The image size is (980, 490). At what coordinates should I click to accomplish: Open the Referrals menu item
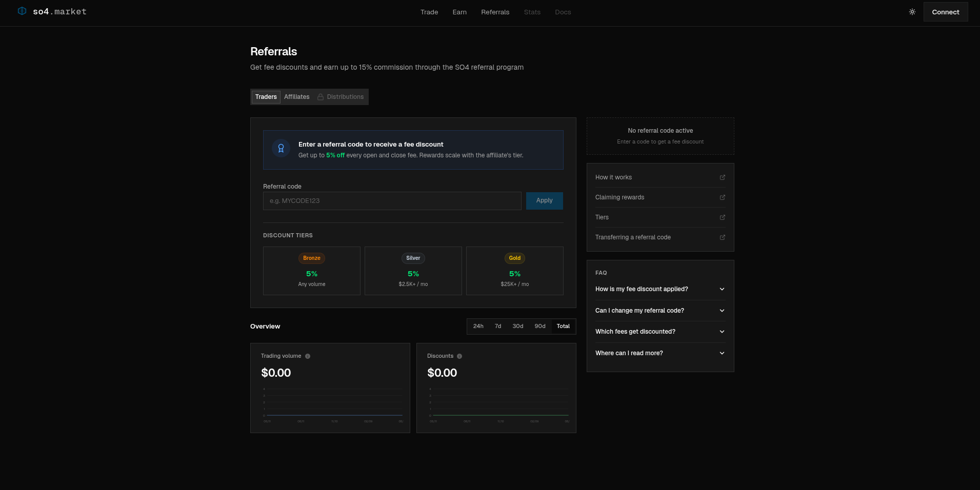pyautogui.click(x=495, y=12)
